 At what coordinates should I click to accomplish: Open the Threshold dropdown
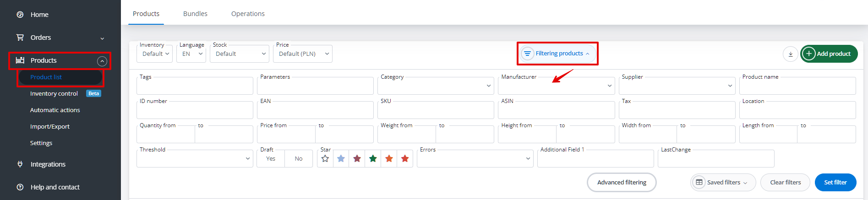[195, 159]
